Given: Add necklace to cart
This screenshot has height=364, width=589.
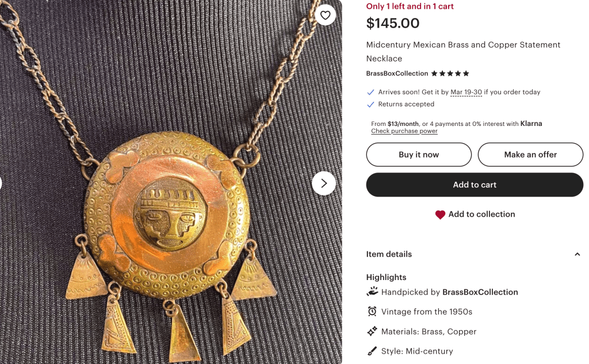Looking at the screenshot, I should (x=475, y=185).
